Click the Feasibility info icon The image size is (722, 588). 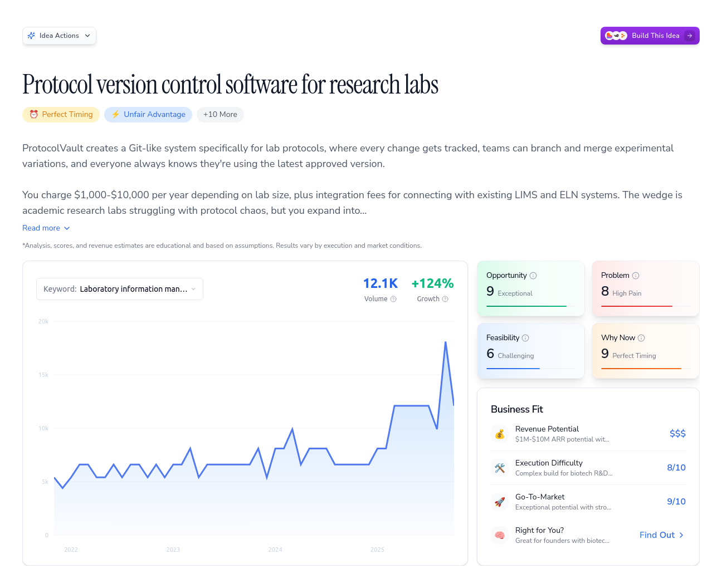525,338
